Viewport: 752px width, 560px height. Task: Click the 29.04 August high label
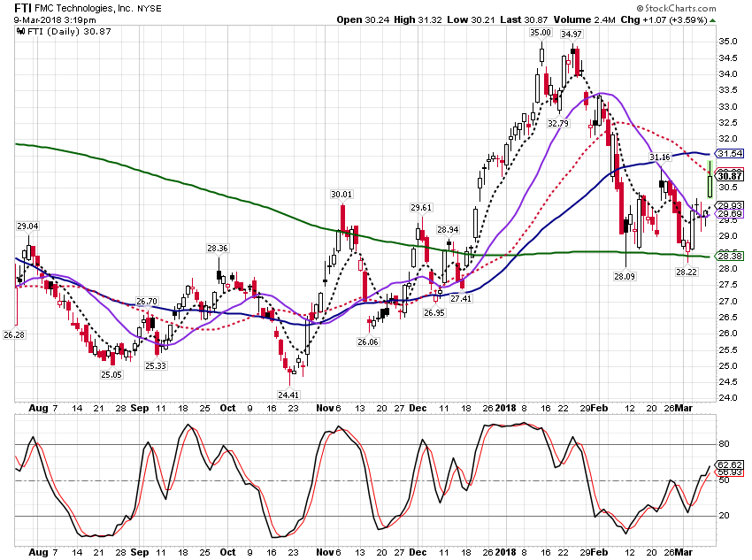tap(27, 226)
